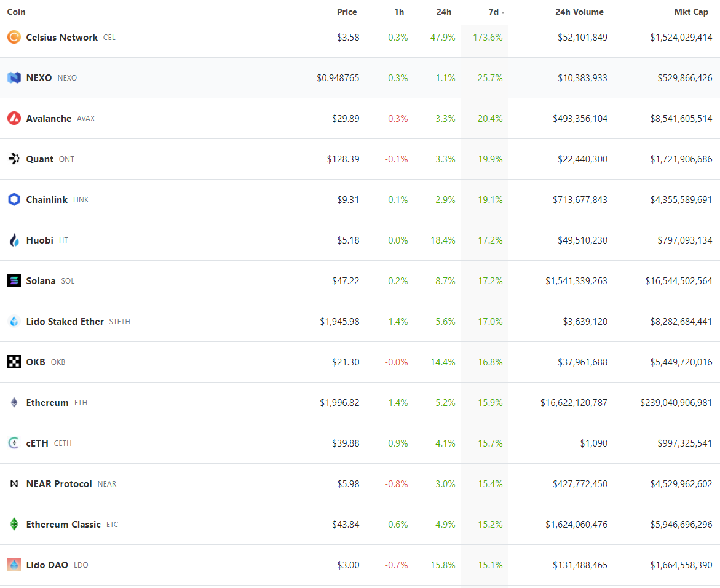Click NEAR Protocol -0.8% hourly change
Image resolution: width=720 pixels, height=588 pixels.
coord(396,483)
